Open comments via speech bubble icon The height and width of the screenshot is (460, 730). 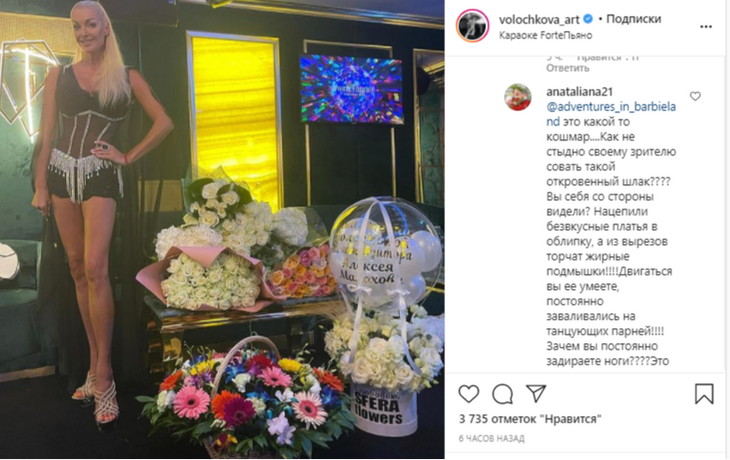503,394
